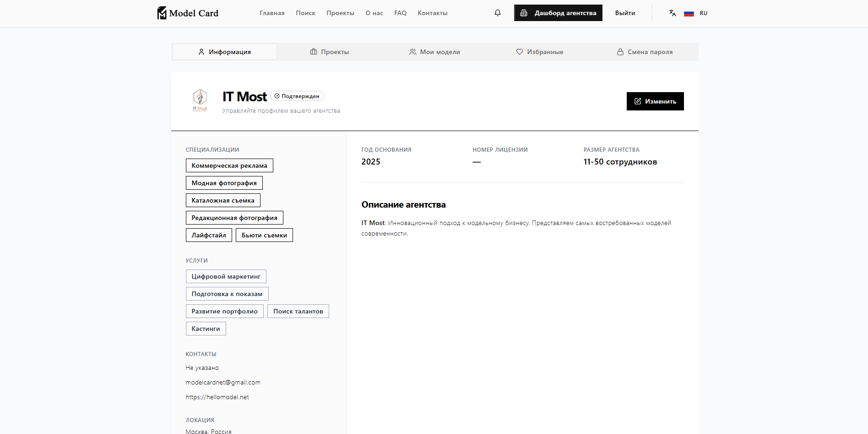
Task: Click the Russian flag icon
Action: coord(689,13)
